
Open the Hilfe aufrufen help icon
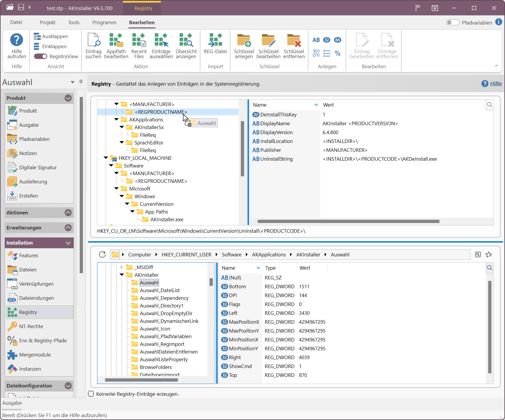(17, 46)
